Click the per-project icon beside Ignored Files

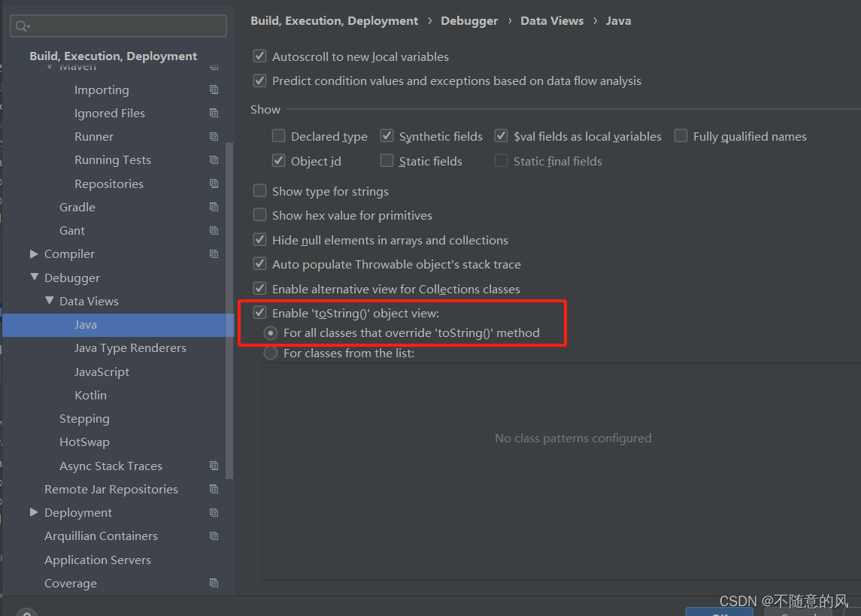pos(214,113)
